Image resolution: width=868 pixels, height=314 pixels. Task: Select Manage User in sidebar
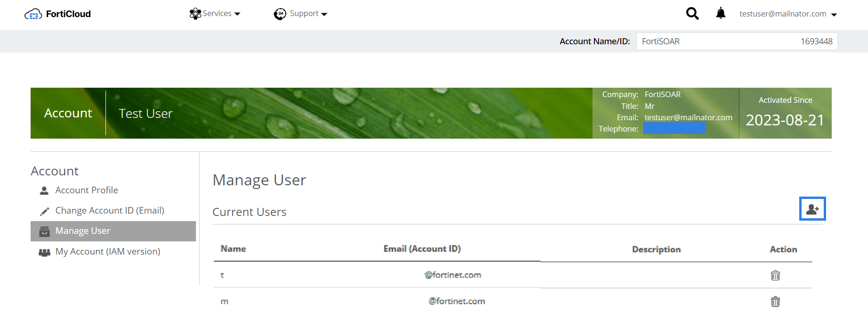[x=113, y=231]
